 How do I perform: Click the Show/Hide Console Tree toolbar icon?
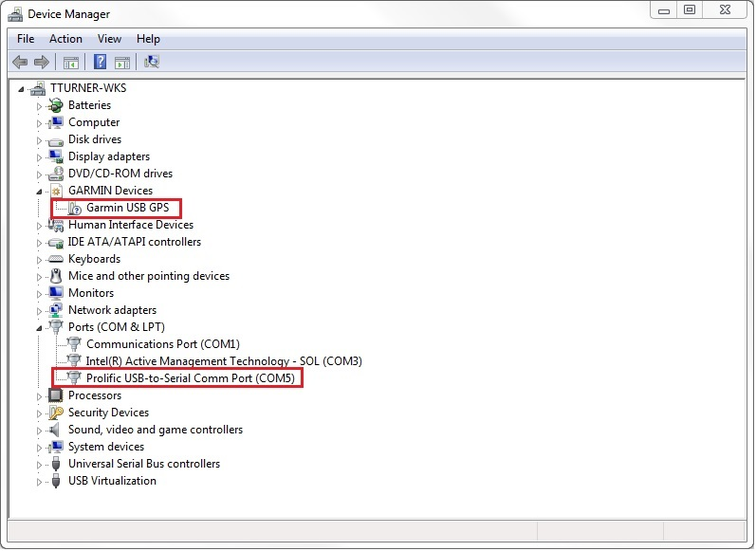point(71,63)
